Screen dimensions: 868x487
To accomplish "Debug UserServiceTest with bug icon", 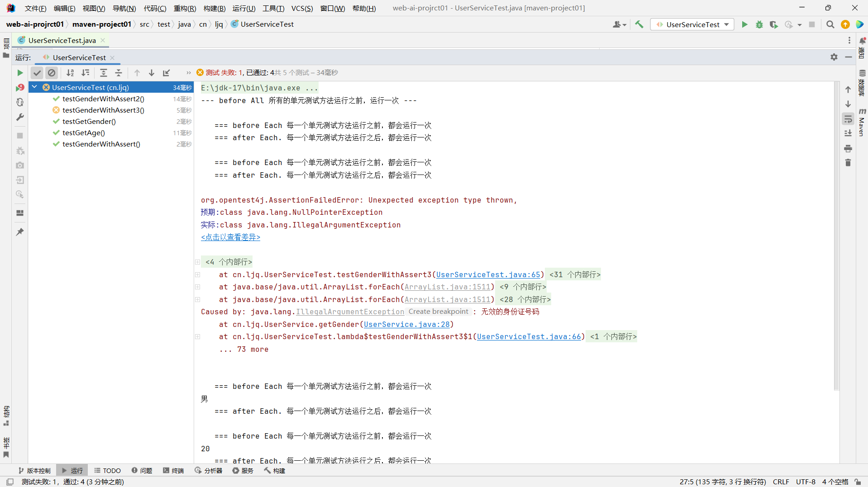I will (759, 24).
